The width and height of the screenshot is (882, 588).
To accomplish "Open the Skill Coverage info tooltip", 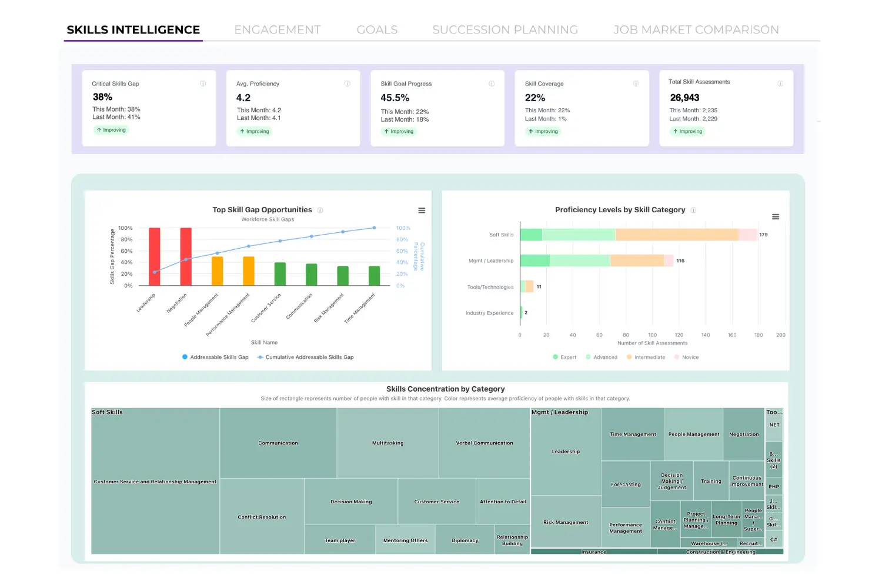I will pos(636,83).
